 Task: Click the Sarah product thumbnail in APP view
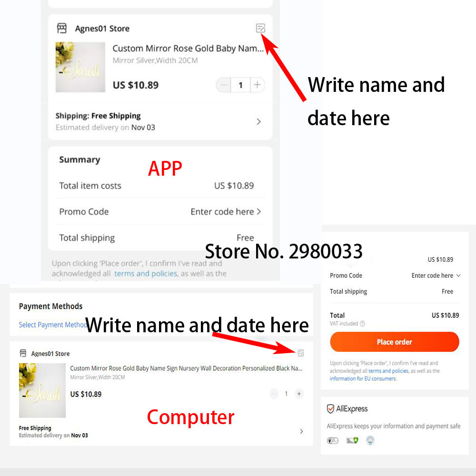point(80,67)
